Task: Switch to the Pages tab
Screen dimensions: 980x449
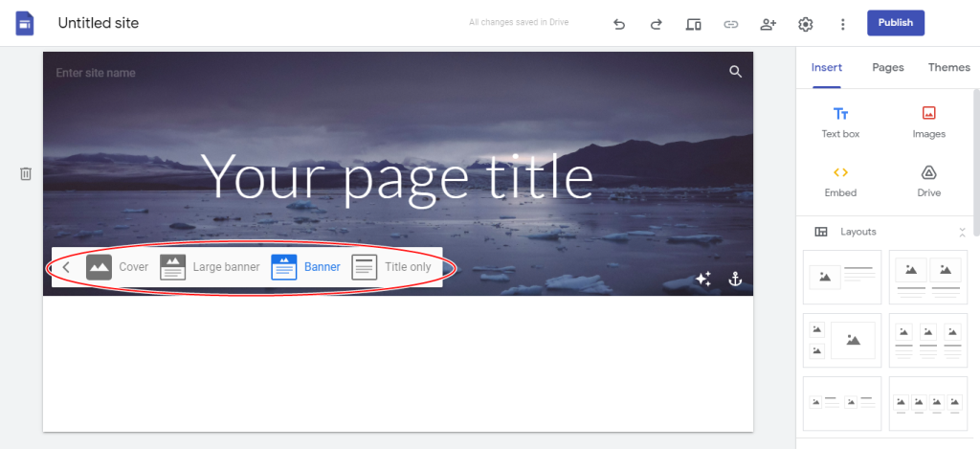Action: click(888, 68)
